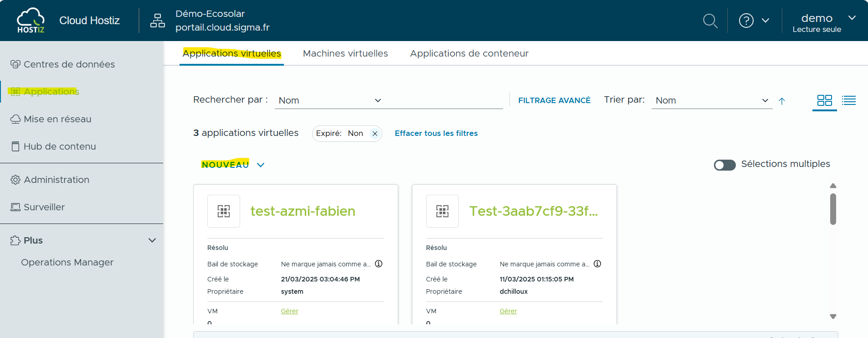Enable the Sélections multiples toggle

pyautogui.click(x=724, y=165)
